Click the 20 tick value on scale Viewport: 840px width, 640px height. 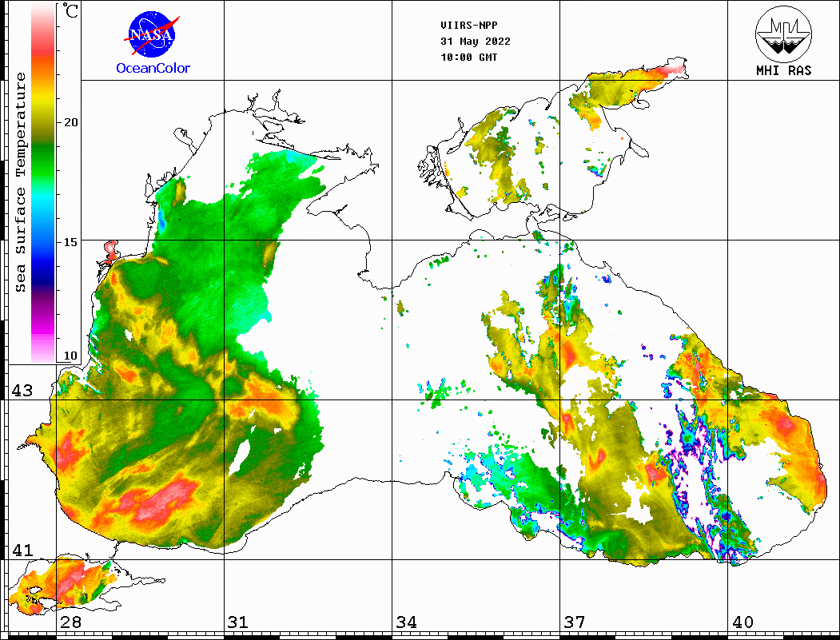coord(70,122)
